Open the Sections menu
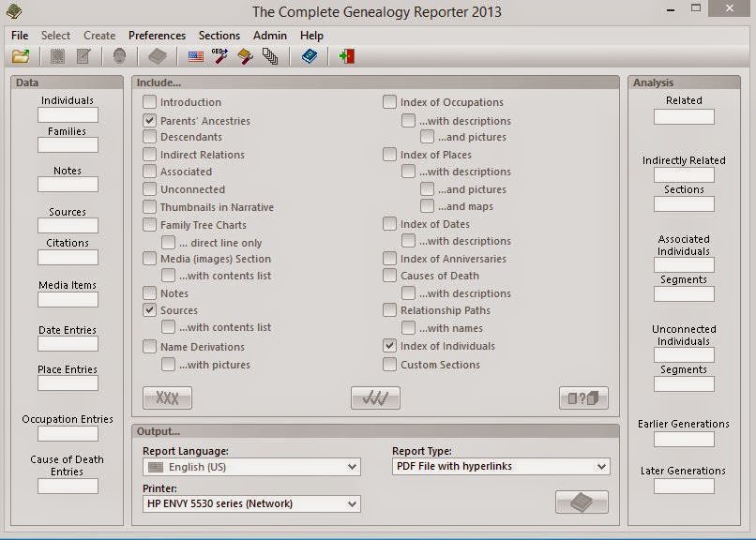Screen dimensions: 756x540 coord(219,36)
